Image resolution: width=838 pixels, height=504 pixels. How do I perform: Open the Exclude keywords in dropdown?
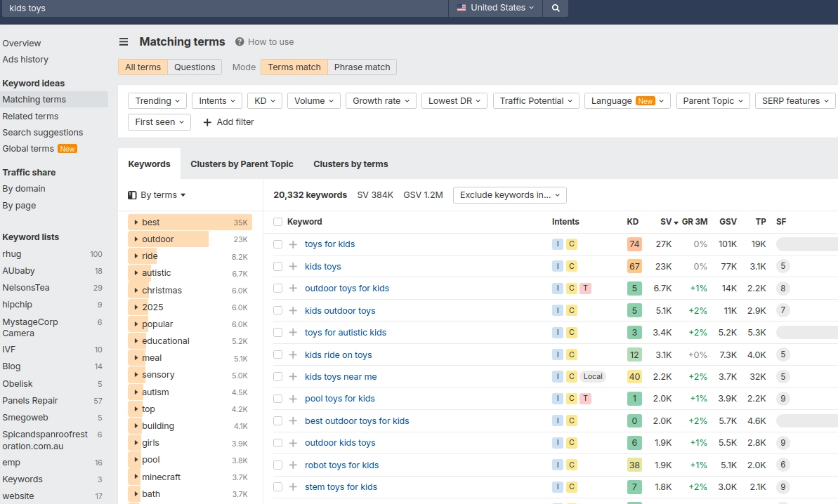510,195
